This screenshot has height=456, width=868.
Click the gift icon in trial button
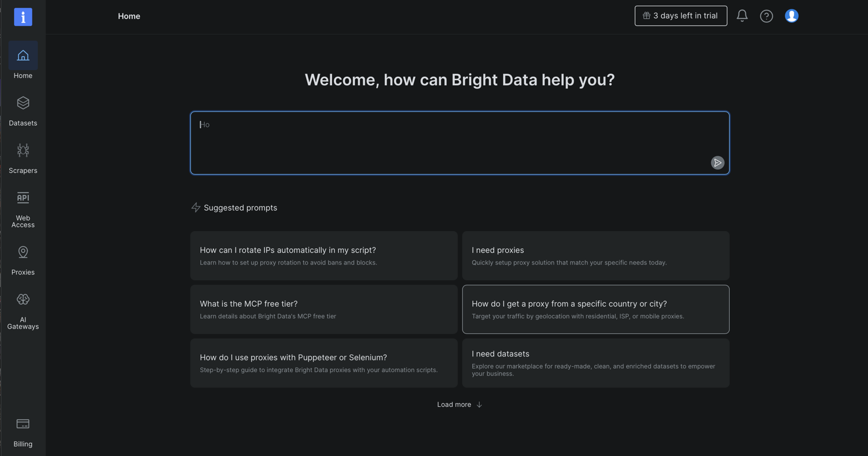[x=646, y=16]
